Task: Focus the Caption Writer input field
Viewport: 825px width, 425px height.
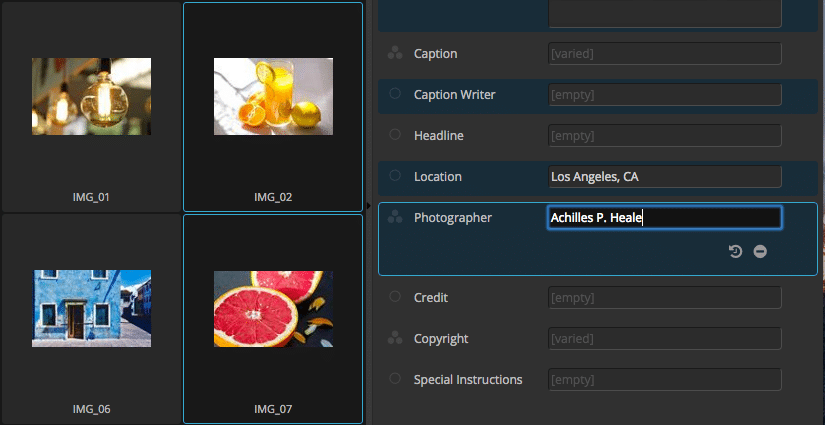Action: pyautogui.click(x=664, y=95)
